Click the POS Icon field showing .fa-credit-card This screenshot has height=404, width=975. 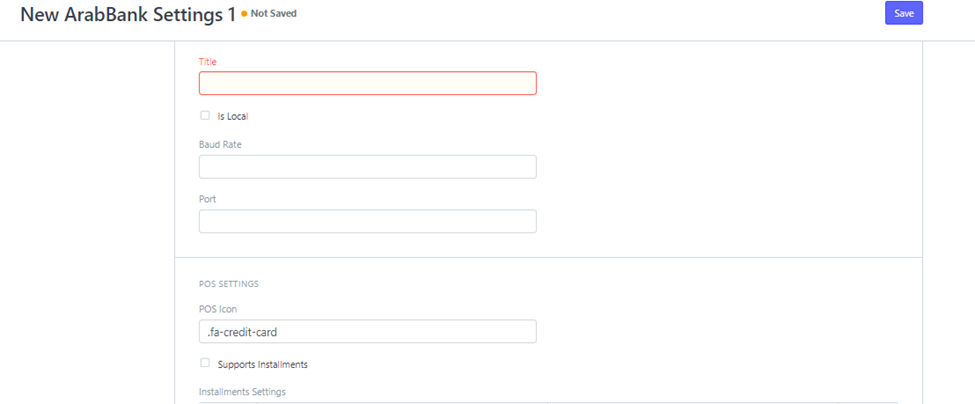367,331
